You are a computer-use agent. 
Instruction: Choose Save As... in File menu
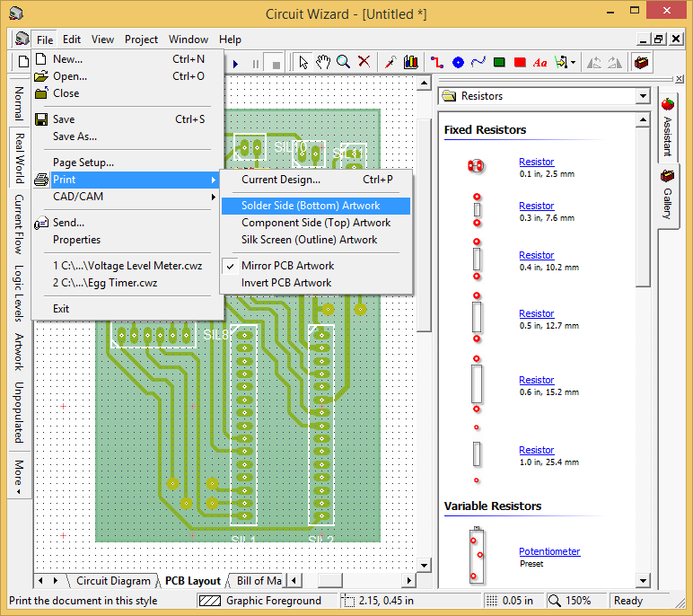click(x=127, y=136)
